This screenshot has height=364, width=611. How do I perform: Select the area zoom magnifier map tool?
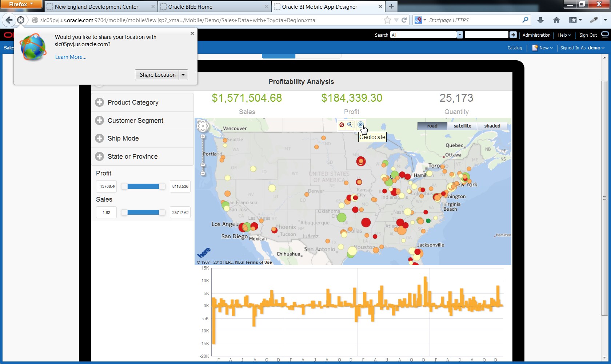350,125
